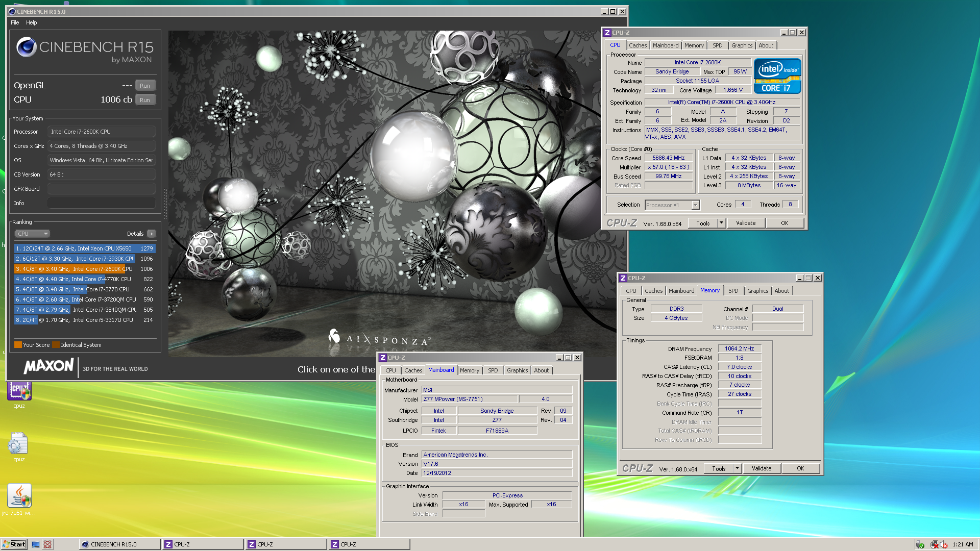The height and width of the screenshot is (551, 980).
Task: Select ranking row i7-3930K 1096
Action: click(x=85, y=259)
